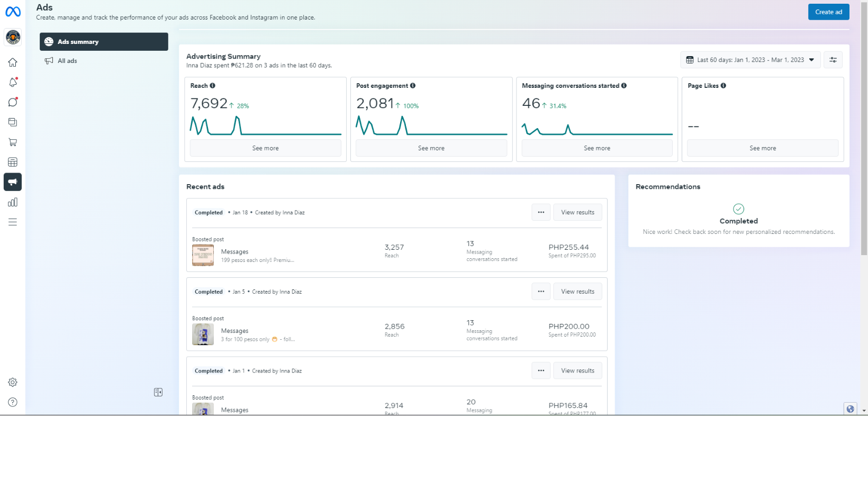Open the Inbox chat bubble icon
The image size is (868, 489).
tap(13, 102)
